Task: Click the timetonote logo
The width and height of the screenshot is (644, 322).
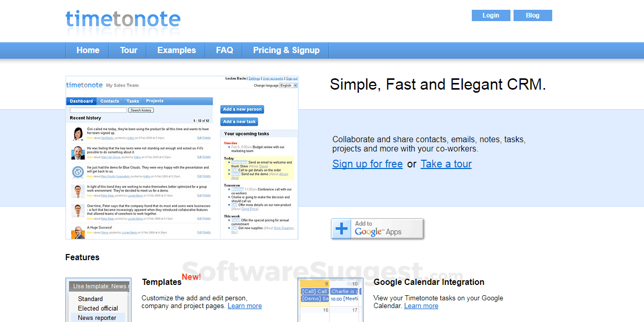Action: 123,20
